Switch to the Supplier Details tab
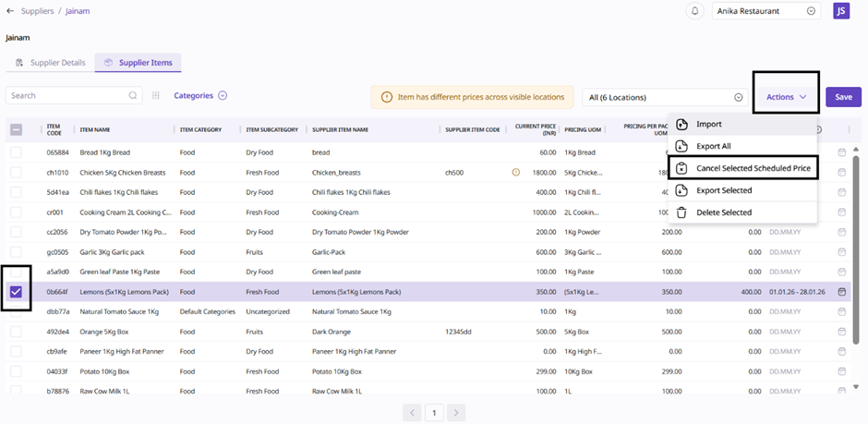 tap(51, 63)
